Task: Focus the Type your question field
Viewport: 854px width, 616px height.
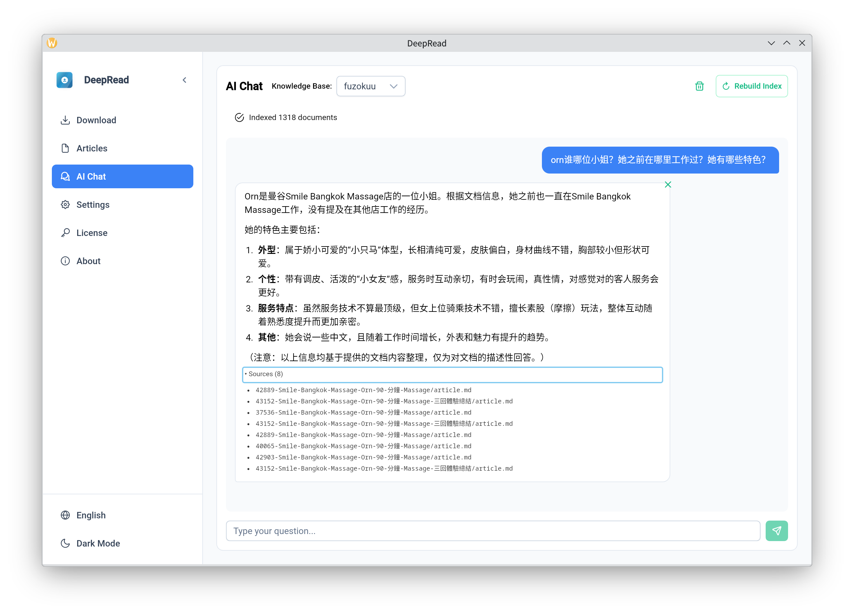Action: [493, 531]
